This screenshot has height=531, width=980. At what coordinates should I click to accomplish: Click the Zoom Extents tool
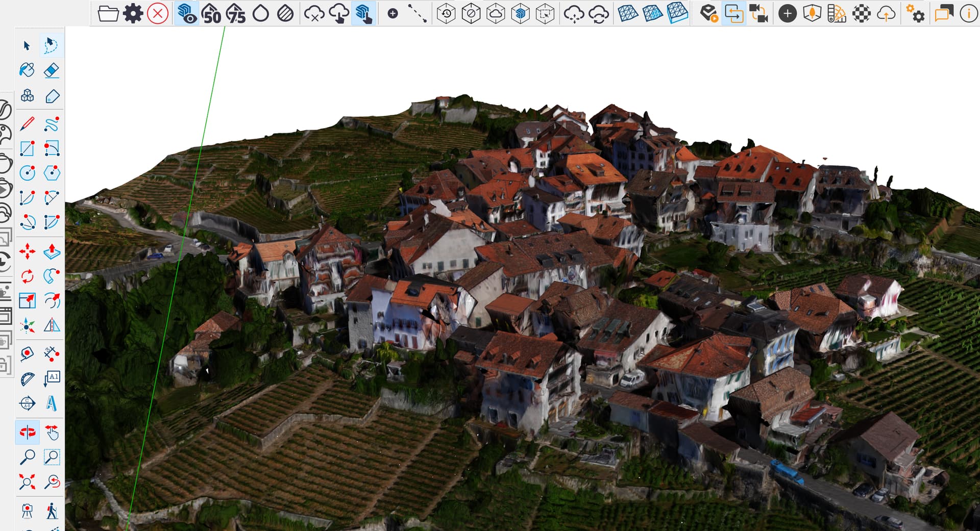(27, 482)
